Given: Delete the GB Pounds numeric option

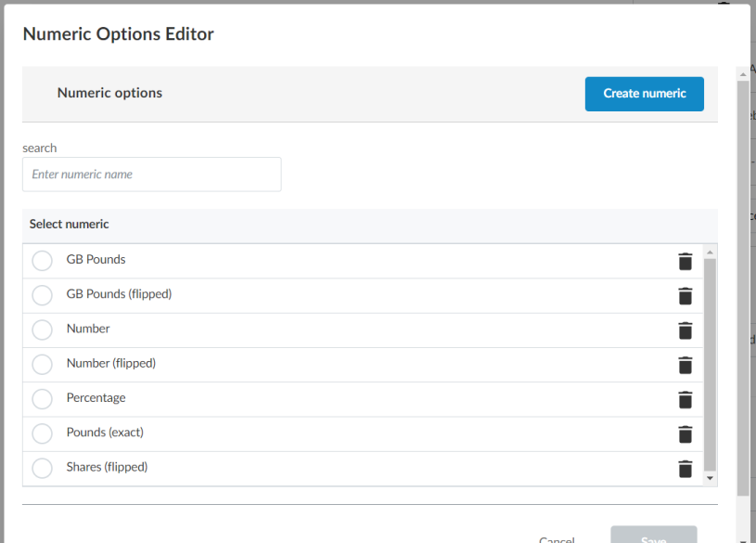Looking at the screenshot, I should (685, 261).
